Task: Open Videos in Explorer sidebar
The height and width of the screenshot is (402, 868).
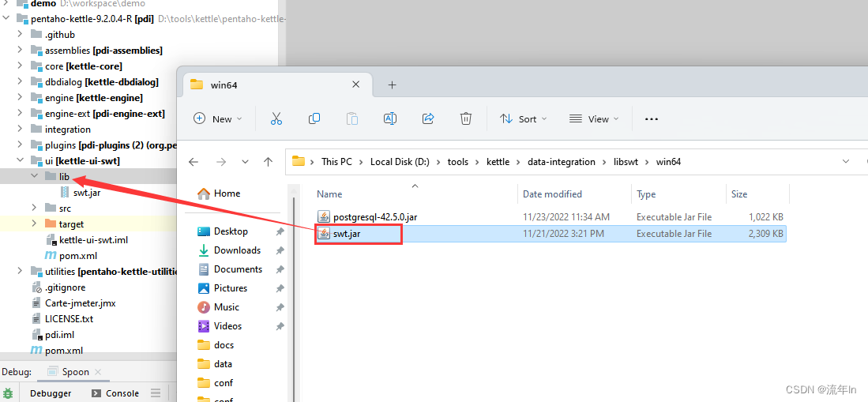Action: [227, 325]
